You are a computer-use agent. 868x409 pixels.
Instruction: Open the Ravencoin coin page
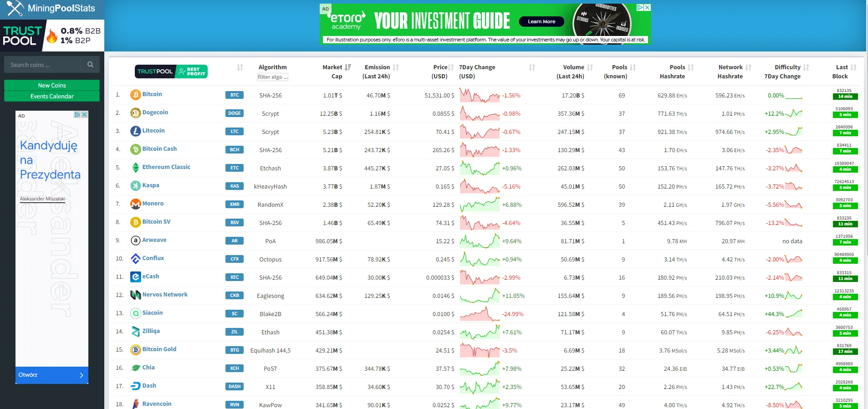pyautogui.click(x=157, y=404)
